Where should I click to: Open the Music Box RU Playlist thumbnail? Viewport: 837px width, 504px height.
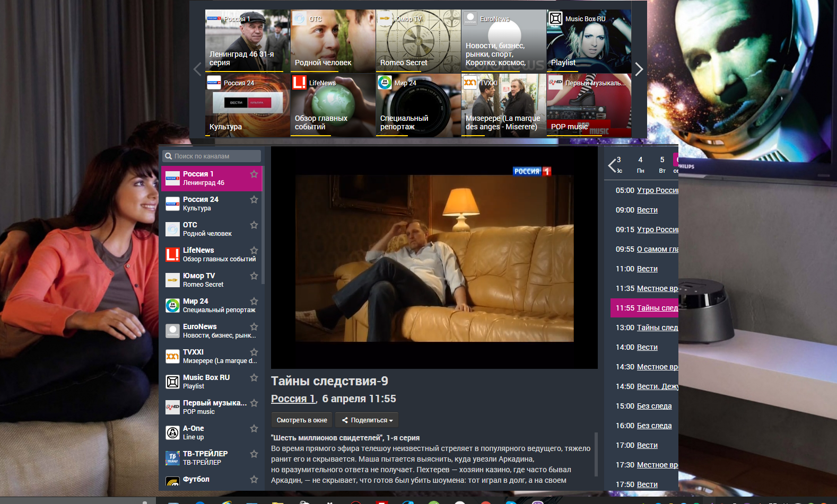click(x=589, y=41)
